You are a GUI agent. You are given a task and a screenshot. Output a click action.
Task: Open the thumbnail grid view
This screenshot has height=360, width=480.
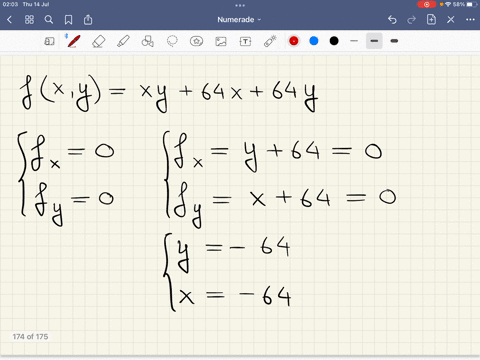tap(29, 20)
